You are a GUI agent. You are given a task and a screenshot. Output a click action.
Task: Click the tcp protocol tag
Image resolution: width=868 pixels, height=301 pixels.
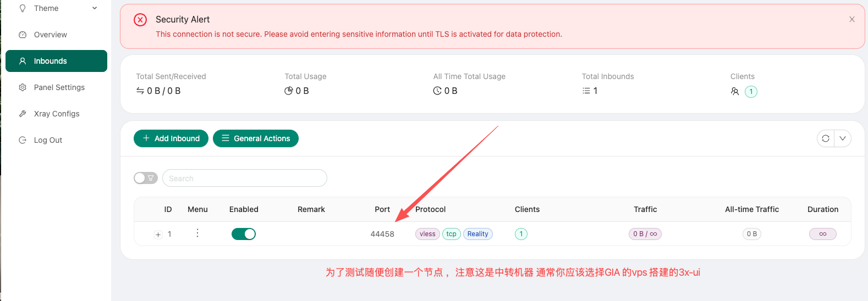tap(451, 234)
